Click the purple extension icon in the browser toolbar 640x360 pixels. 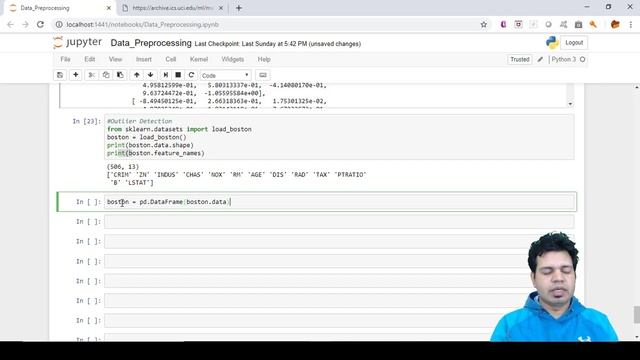click(503, 24)
